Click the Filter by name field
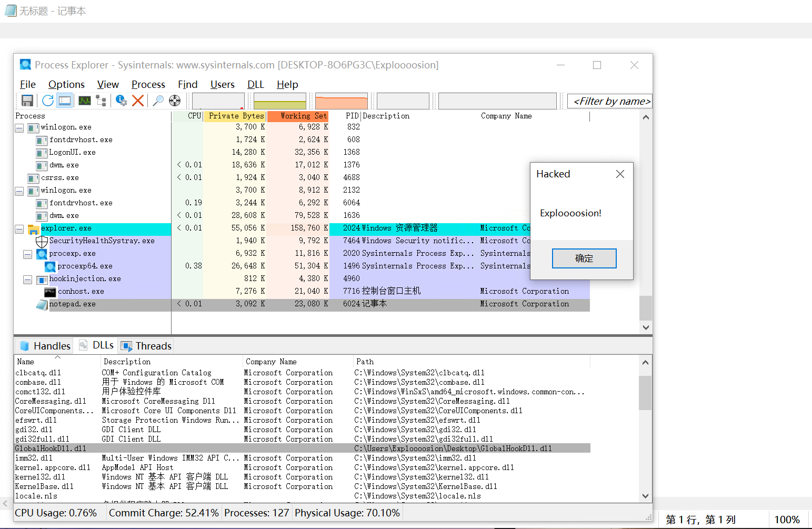The height and width of the screenshot is (529, 812). pyautogui.click(x=610, y=101)
